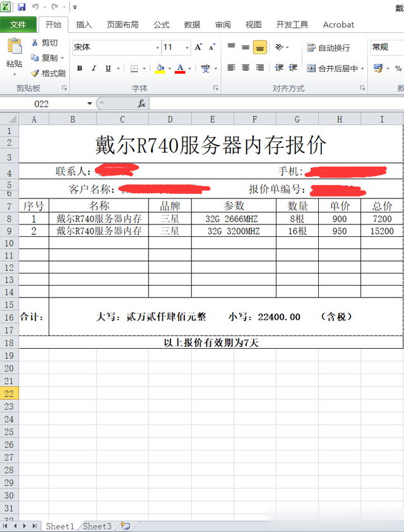Click the phonetic guide (文) icon
Viewport: 404px width, 532px height.
click(x=205, y=68)
